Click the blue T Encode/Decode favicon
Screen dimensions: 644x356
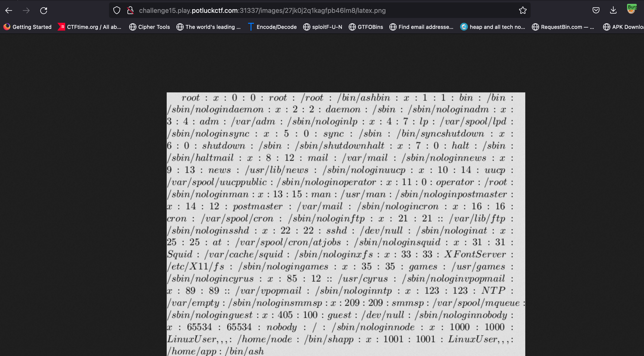click(x=251, y=27)
